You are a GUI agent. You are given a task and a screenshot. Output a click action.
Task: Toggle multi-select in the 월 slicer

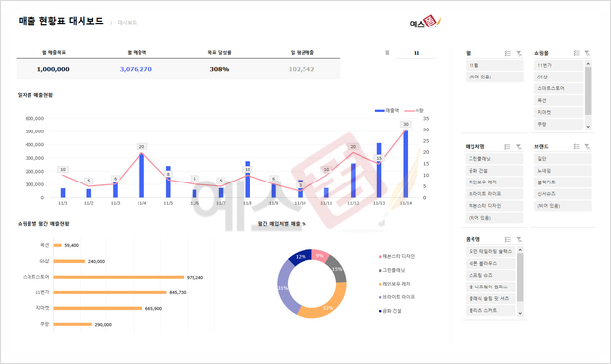click(507, 53)
